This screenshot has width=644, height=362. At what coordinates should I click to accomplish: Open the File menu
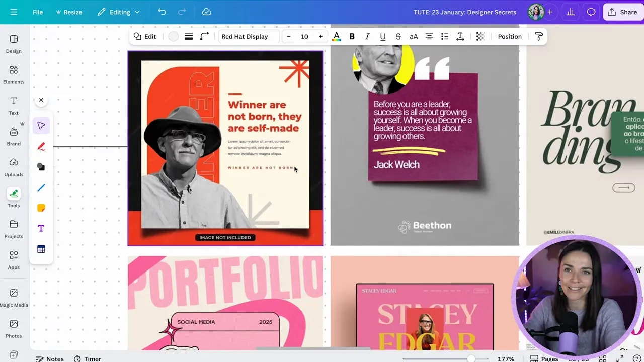38,12
